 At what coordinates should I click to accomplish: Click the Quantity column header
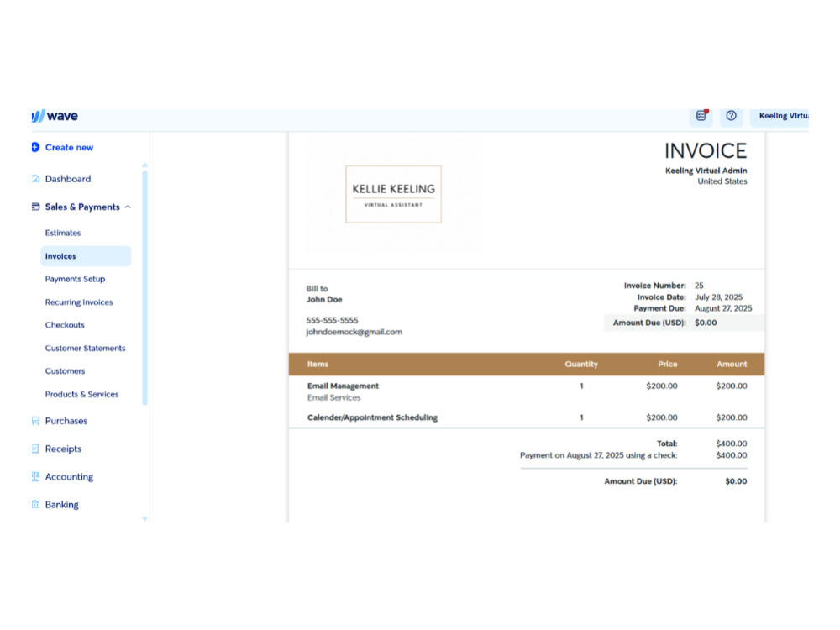(x=581, y=365)
